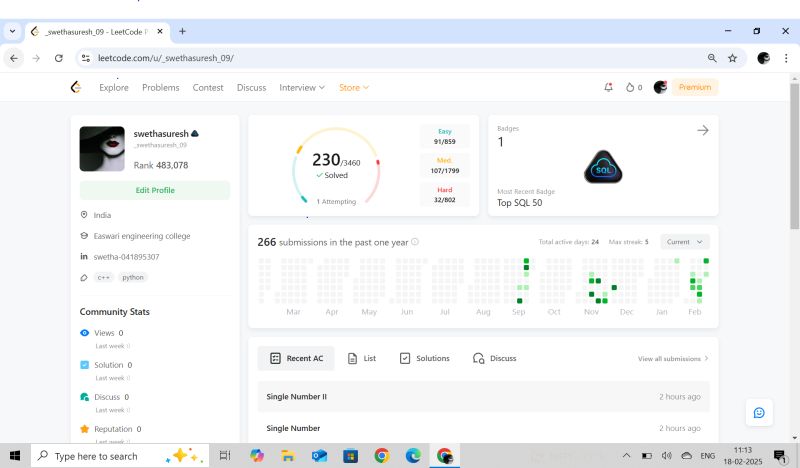Go to the Contest page
Image resolution: width=800 pixels, height=468 pixels.
pos(208,87)
